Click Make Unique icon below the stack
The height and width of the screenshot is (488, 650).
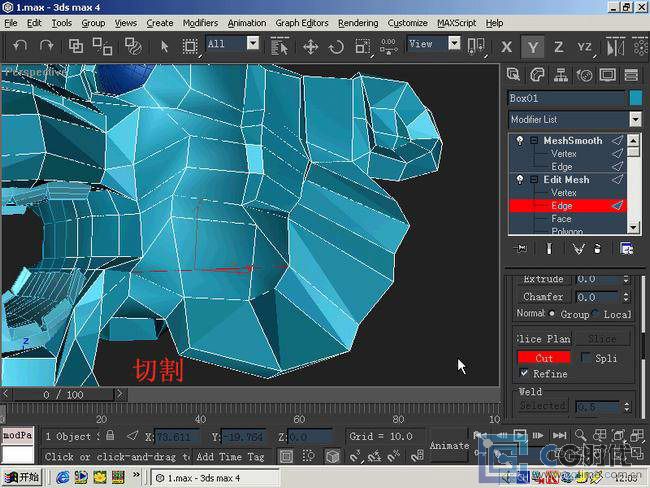[x=578, y=249]
